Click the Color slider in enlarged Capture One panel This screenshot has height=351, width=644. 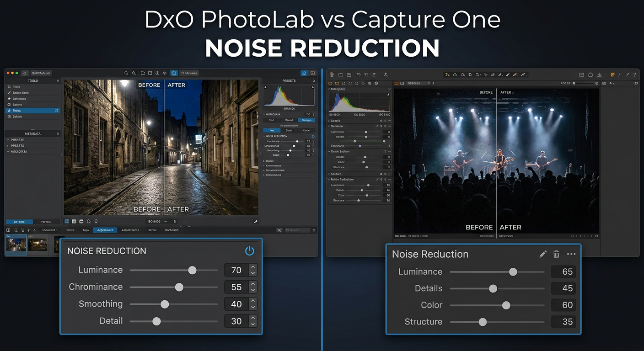497,305
